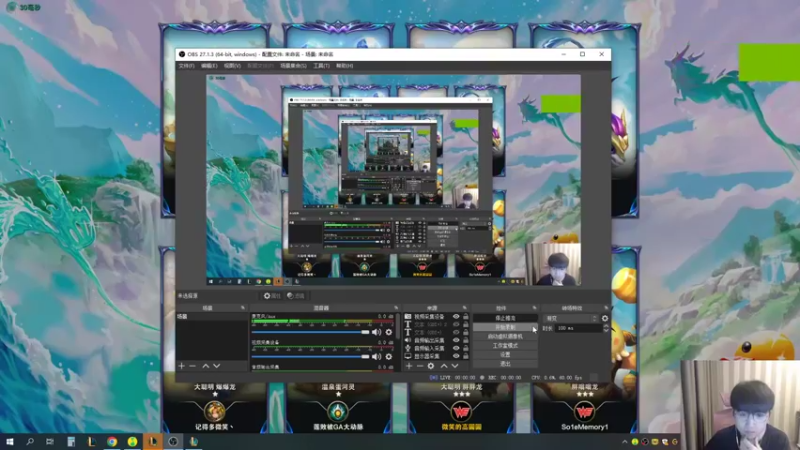Add a new source with the plus icon

(x=409, y=366)
